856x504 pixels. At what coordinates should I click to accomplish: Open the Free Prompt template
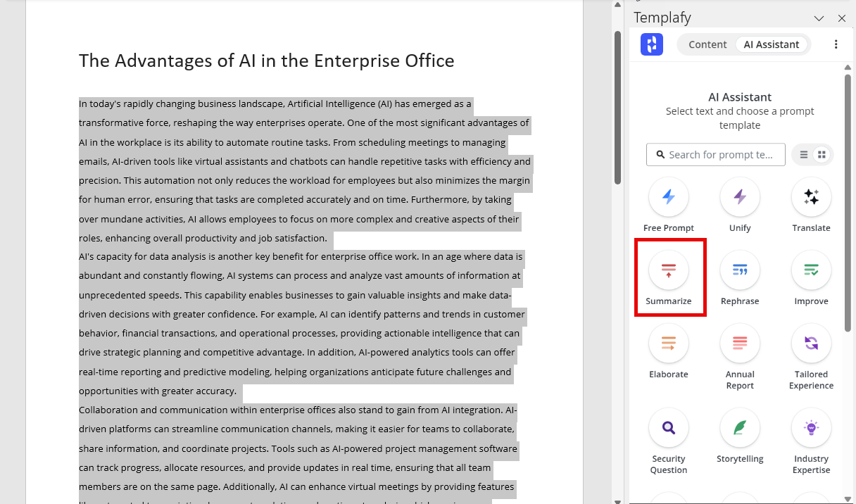click(x=669, y=197)
